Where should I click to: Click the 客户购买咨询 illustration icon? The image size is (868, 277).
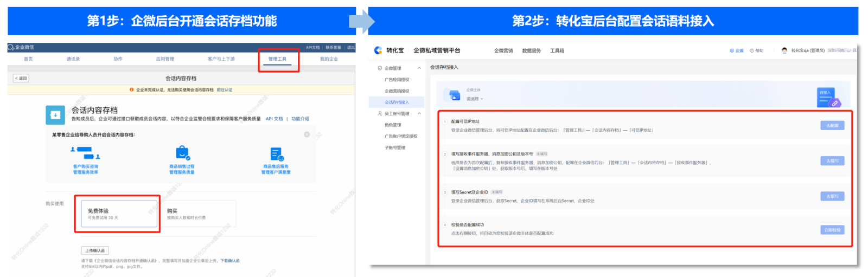(86, 152)
